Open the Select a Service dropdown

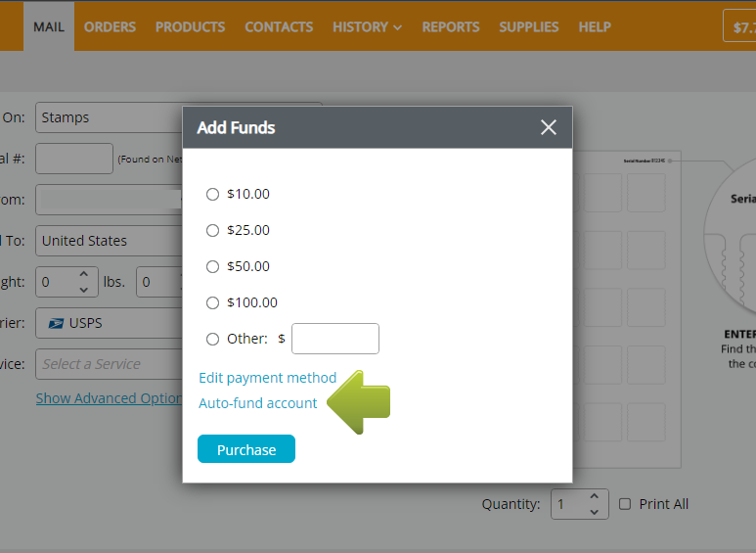(x=109, y=364)
